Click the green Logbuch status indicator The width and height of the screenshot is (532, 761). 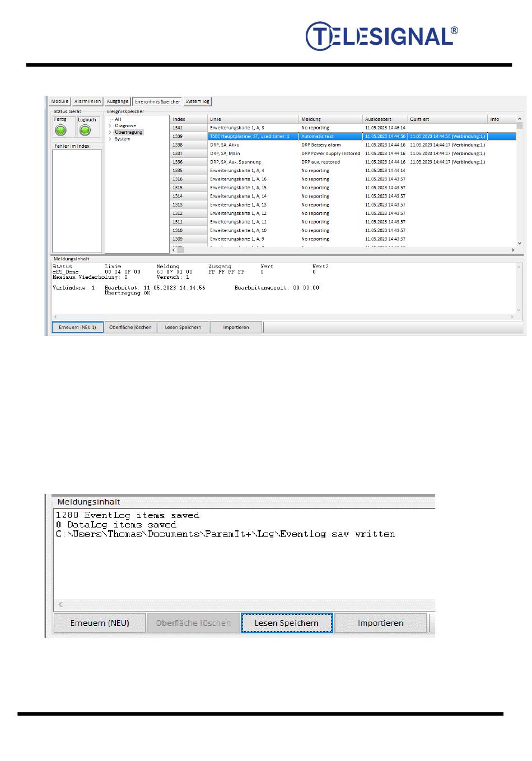(x=85, y=130)
